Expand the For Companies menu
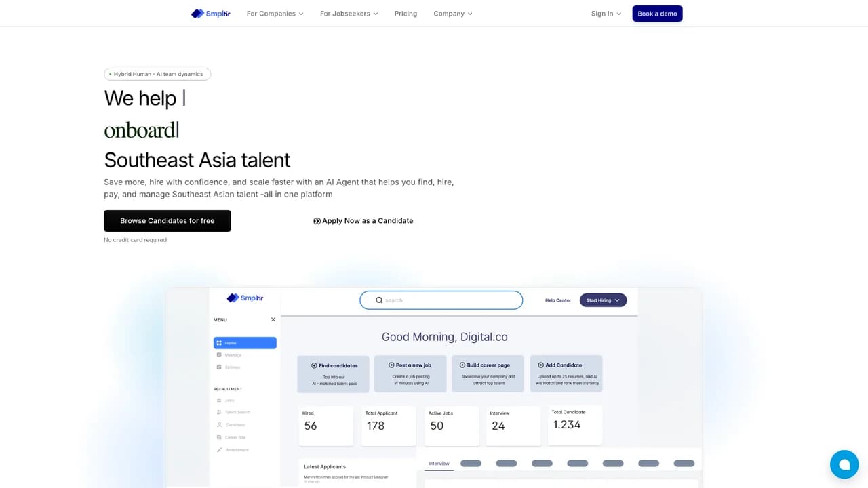This screenshot has width=868, height=488. tap(275, 14)
